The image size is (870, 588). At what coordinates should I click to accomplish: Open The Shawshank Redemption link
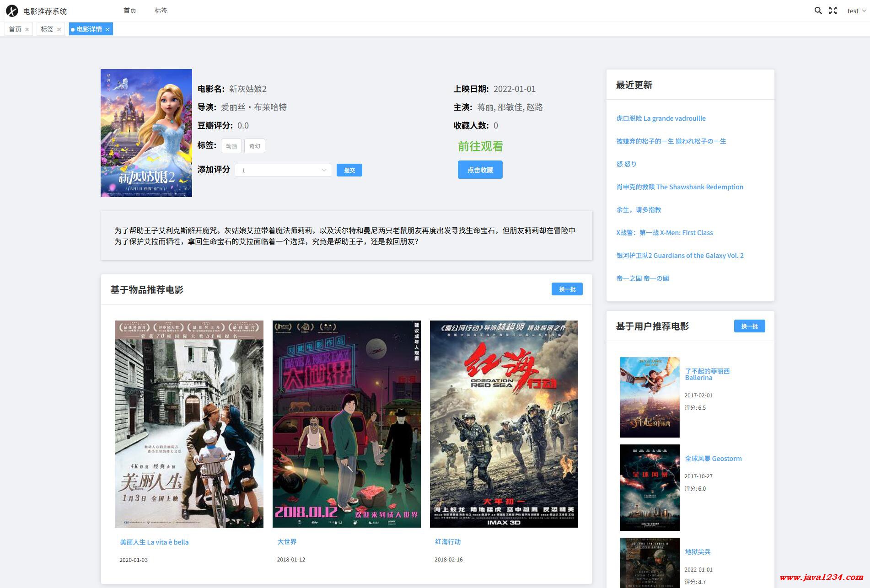tap(679, 187)
